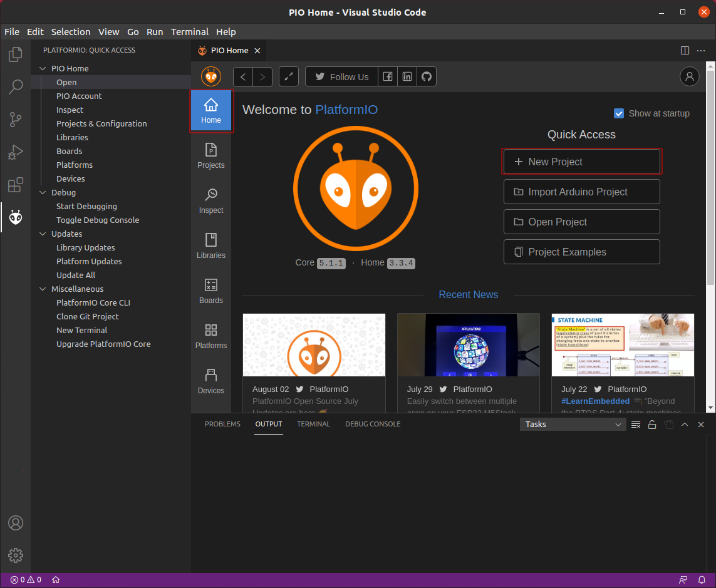The height and width of the screenshot is (588, 716).
Task: Open editor More Actions ellipsis
Action: coord(701,50)
